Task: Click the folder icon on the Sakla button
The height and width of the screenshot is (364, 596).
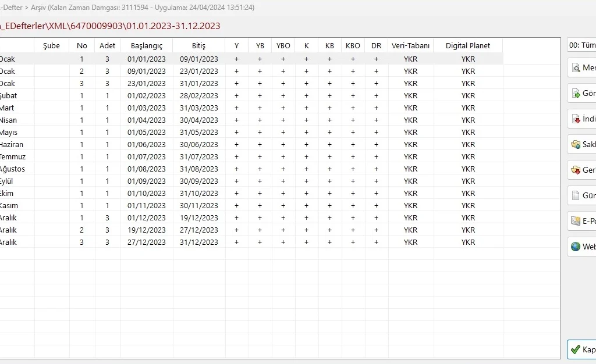Action: tap(576, 144)
